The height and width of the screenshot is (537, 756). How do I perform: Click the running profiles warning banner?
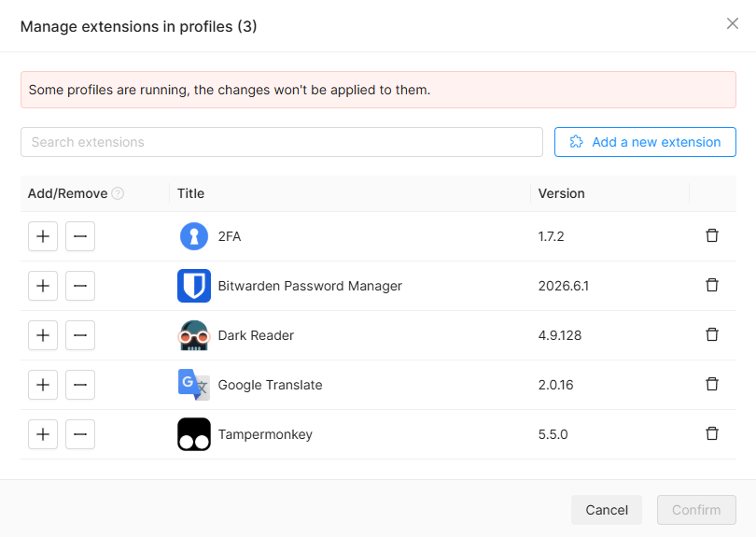pos(378,90)
